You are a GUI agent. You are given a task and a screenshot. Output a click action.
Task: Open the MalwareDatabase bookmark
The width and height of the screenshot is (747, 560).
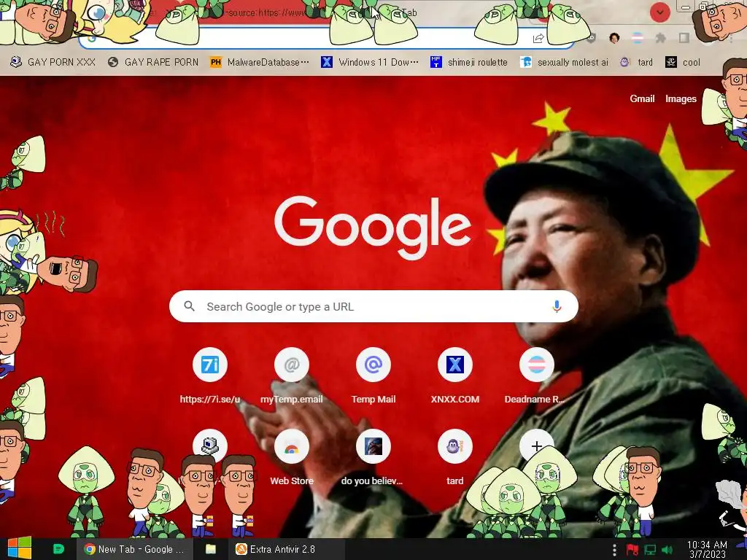pos(260,62)
